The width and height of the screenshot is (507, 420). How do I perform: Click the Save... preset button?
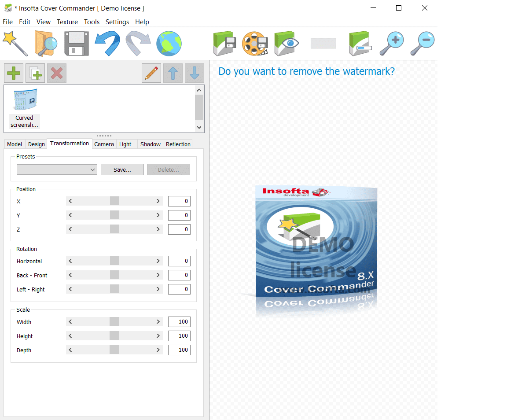click(122, 169)
